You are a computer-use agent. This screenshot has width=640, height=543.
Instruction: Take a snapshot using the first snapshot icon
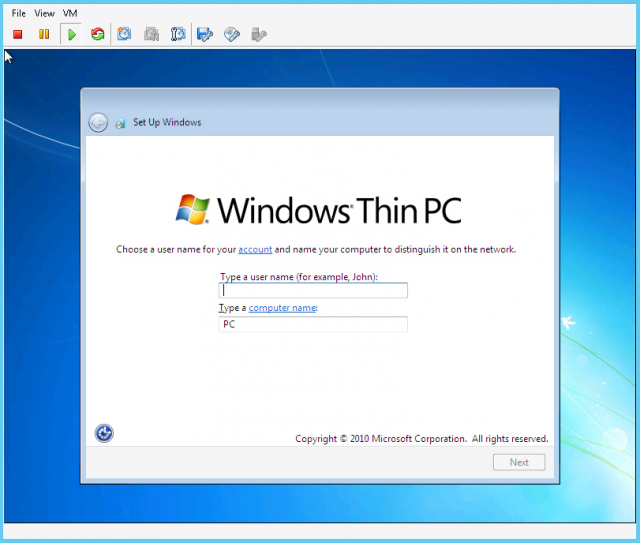pos(124,34)
